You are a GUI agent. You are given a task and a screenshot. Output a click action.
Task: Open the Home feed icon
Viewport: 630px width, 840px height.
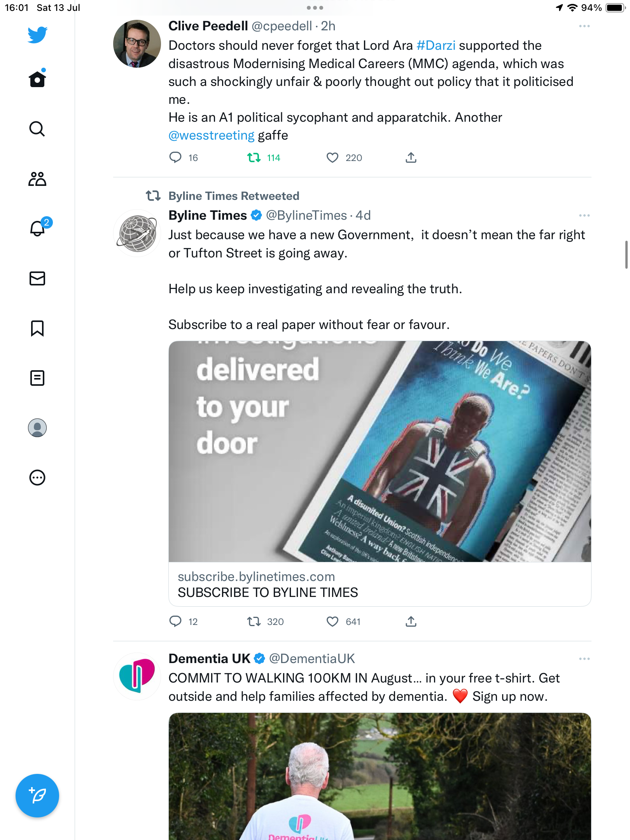37,79
